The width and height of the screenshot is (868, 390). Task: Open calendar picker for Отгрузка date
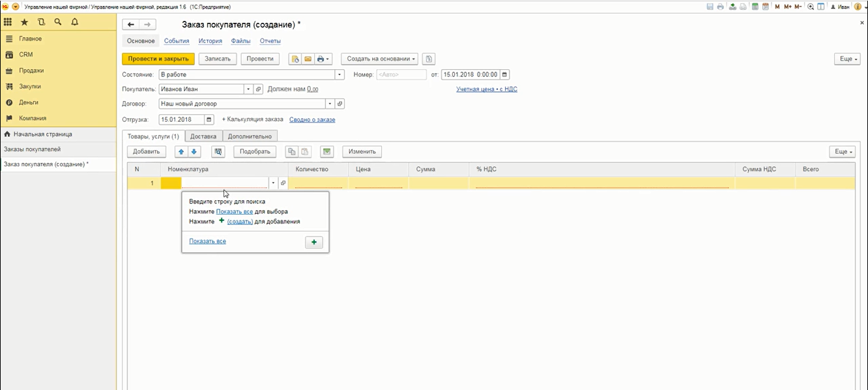click(x=209, y=120)
